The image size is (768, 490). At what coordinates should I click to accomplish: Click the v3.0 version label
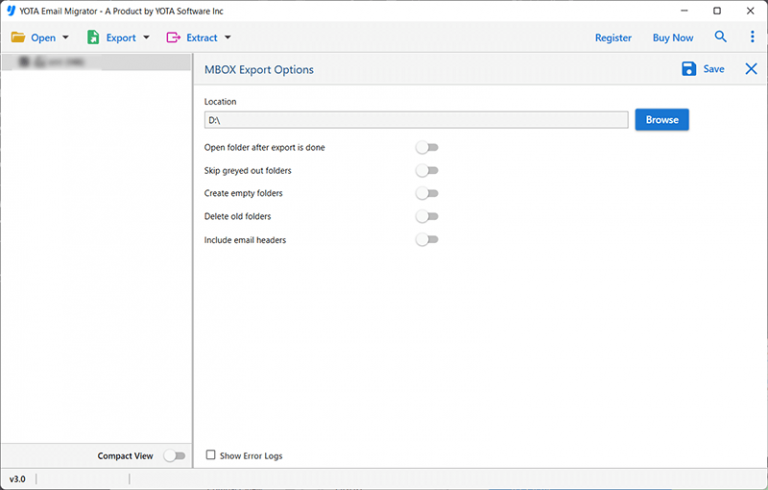pyautogui.click(x=17, y=479)
